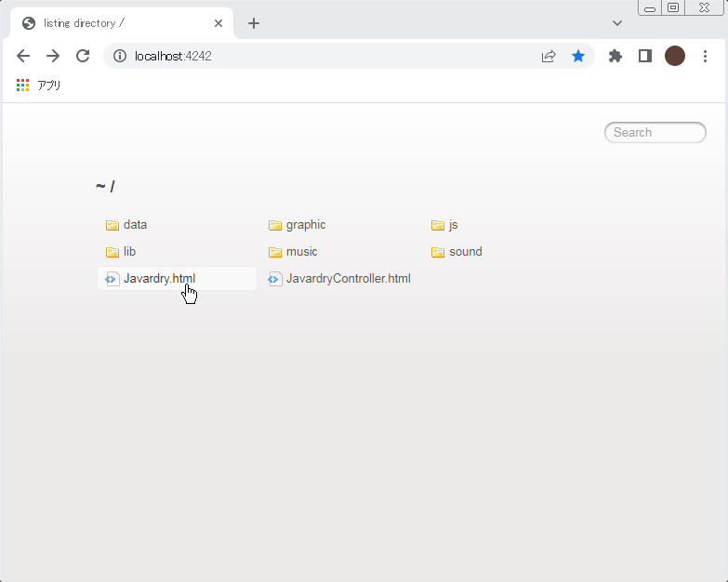Click into the Search field
The image size is (728, 582).
coord(655,132)
